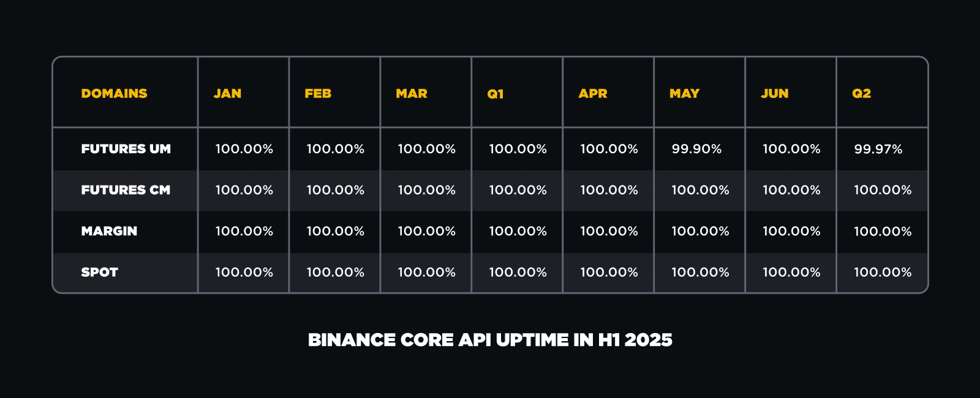Image resolution: width=980 pixels, height=398 pixels.
Task: Select the MARGIN row label
Action: click(x=109, y=231)
